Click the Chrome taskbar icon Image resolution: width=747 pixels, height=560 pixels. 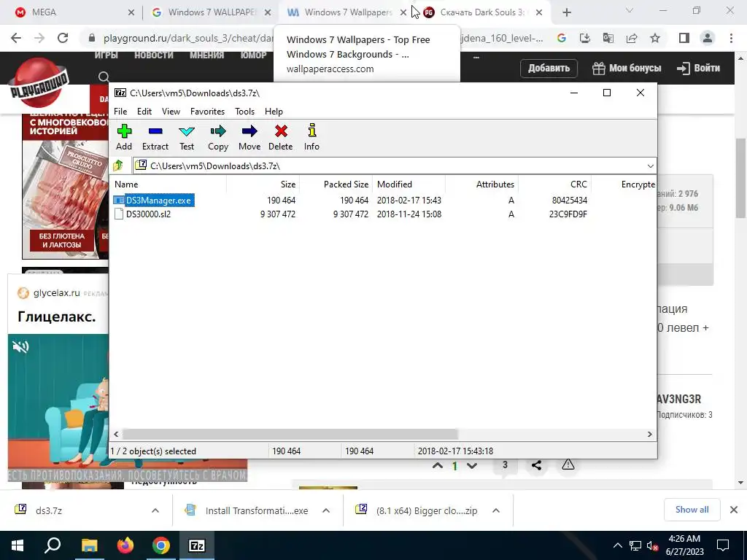tap(161, 545)
